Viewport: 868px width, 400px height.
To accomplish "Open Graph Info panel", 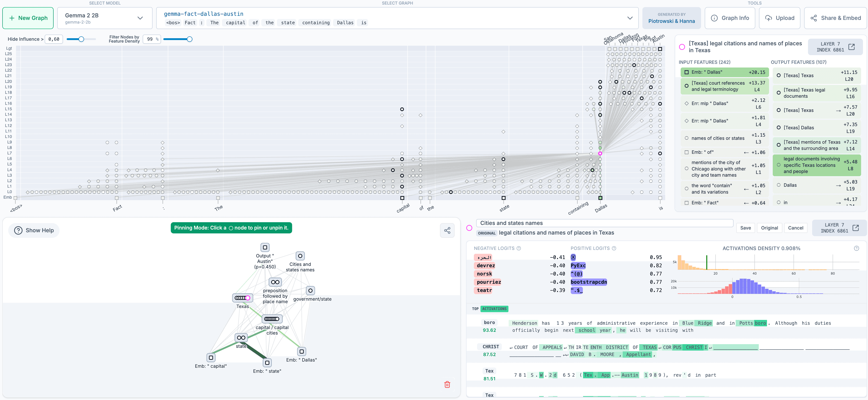I will (x=730, y=18).
